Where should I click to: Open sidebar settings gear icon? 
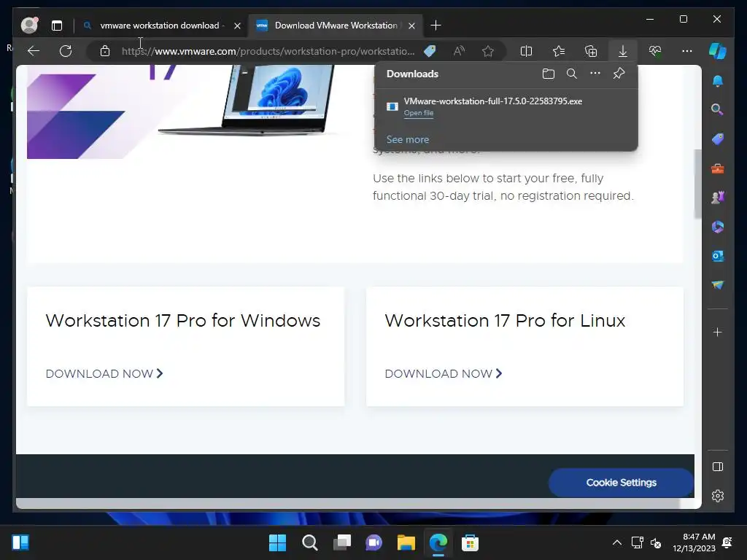coord(718,496)
